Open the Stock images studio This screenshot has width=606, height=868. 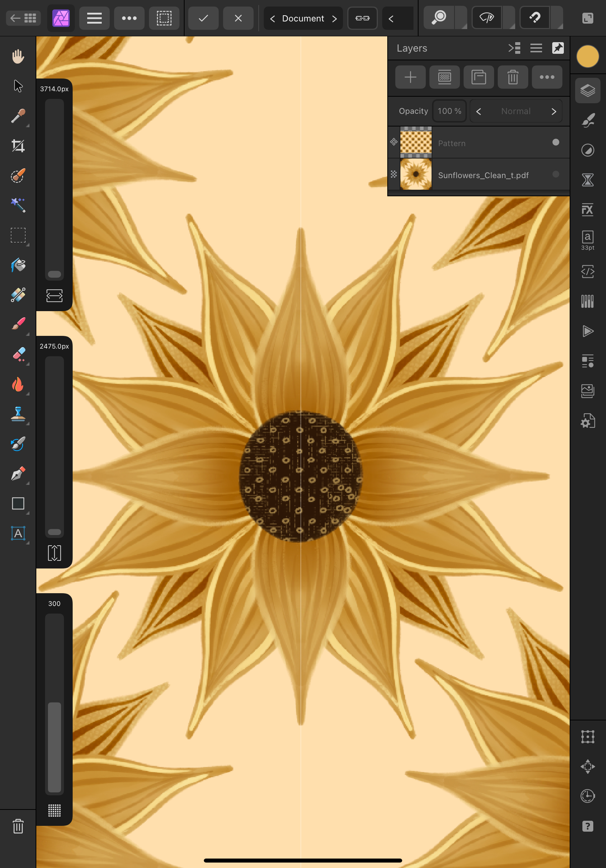pos(587,391)
